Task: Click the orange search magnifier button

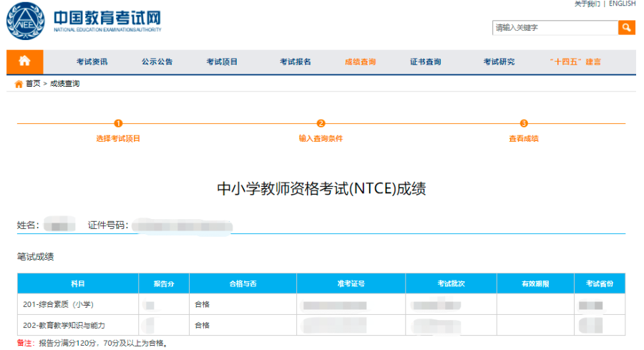Action: tap(626, 27)
